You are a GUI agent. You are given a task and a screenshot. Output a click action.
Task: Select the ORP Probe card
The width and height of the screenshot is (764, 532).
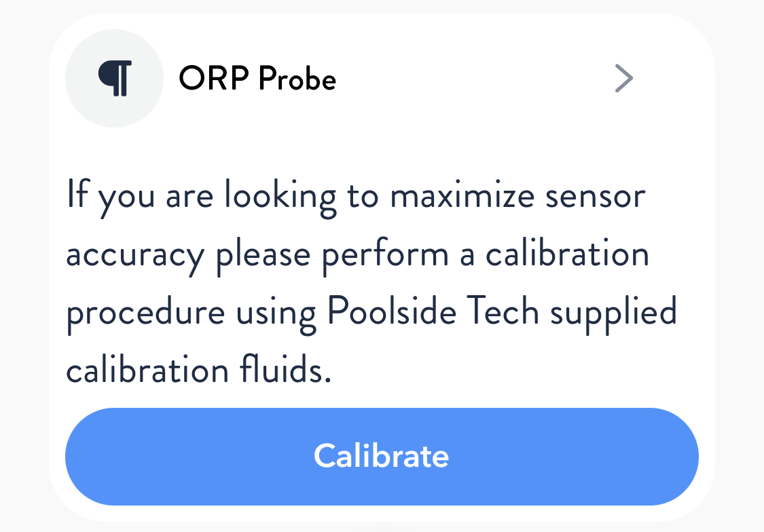pos(382,265)
